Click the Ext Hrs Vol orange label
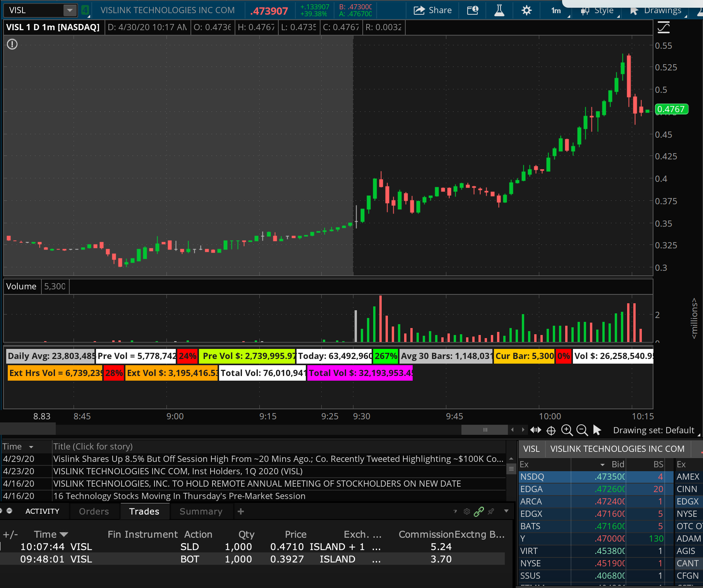The width and height of the screenshot is (703, 588). tap(55, 373)
